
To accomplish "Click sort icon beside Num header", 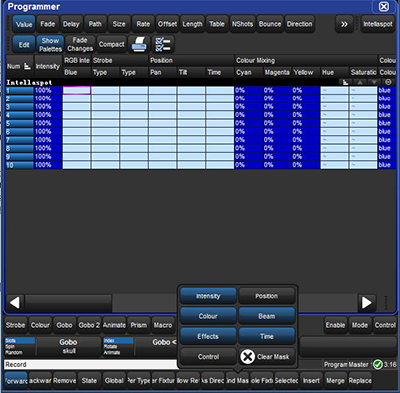I will [27, 66].
